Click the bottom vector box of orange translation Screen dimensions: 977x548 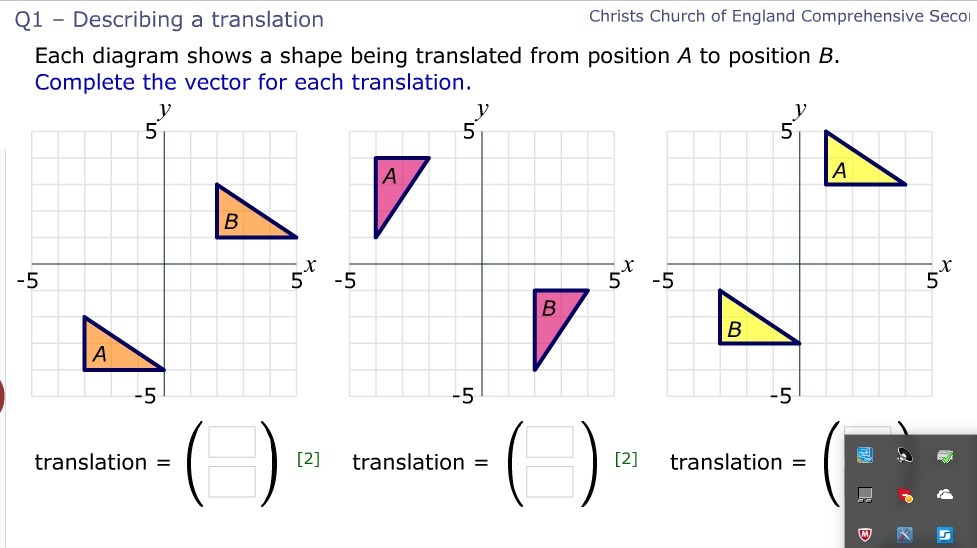(x=232, y=482)
